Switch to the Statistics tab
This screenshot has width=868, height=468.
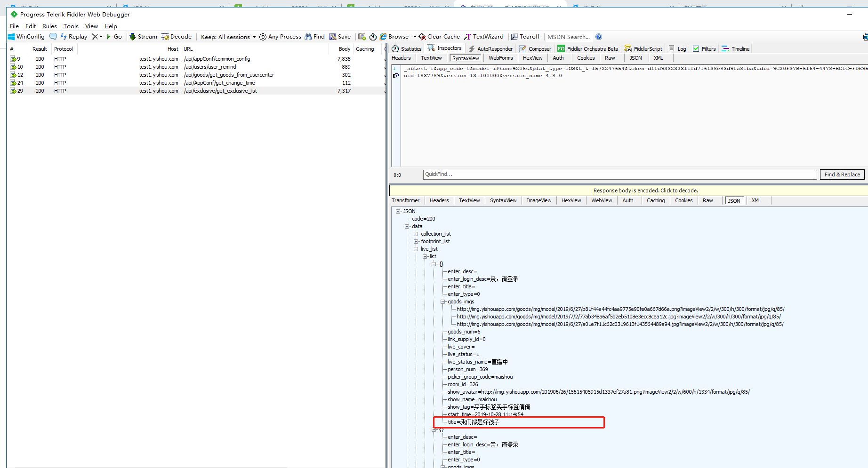pos(407,49)
